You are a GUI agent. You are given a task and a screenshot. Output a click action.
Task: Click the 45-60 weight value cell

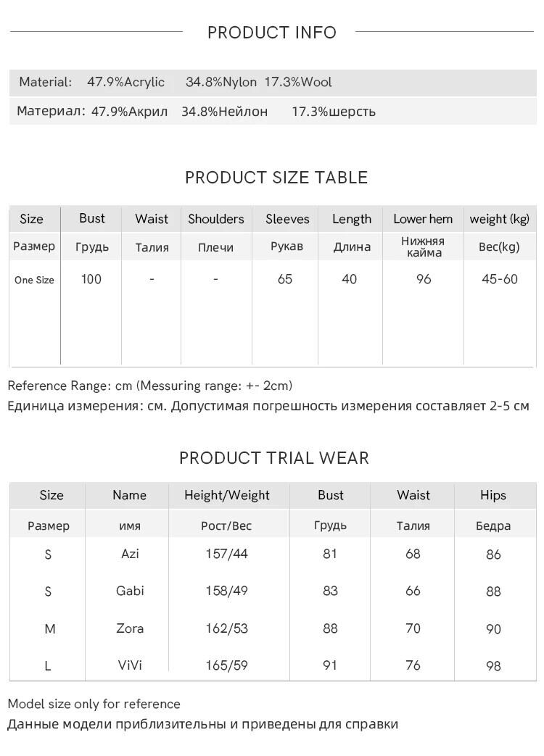[x=500, y=279]
